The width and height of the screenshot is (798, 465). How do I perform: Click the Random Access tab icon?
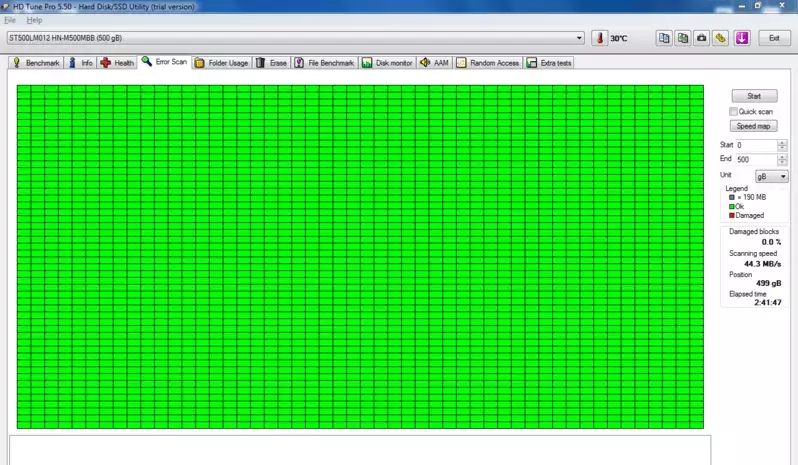click(461, 63)
